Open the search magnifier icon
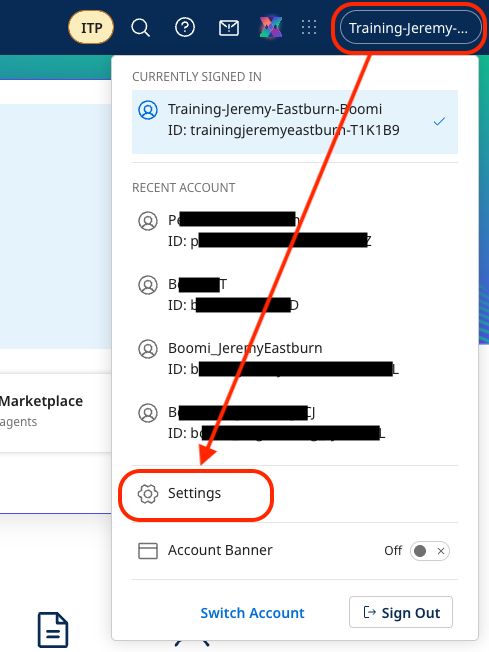This screenshot has height=652, width=489. [x=141, y=28]
